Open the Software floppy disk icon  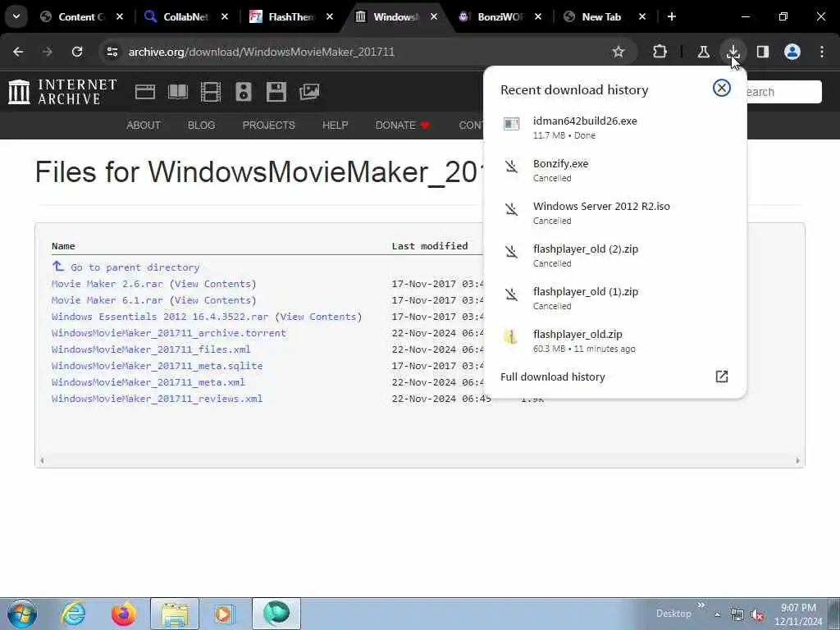click(x=276, y=92)
